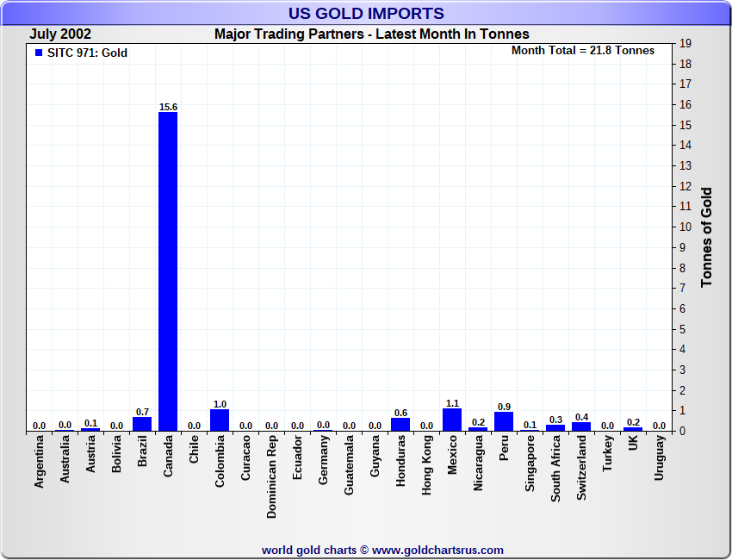Click the Peru bar
732x560 pixels.
point(504,421)
